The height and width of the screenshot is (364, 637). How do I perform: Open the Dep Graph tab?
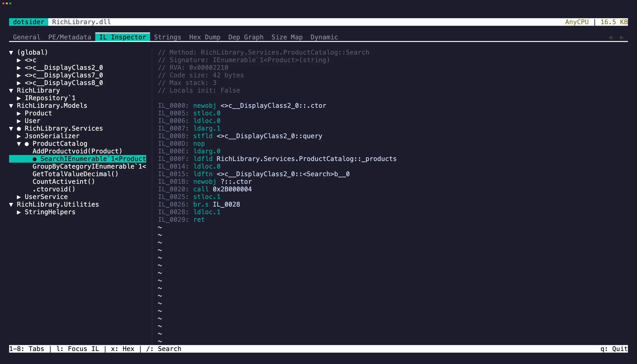[x=245, y=37]
